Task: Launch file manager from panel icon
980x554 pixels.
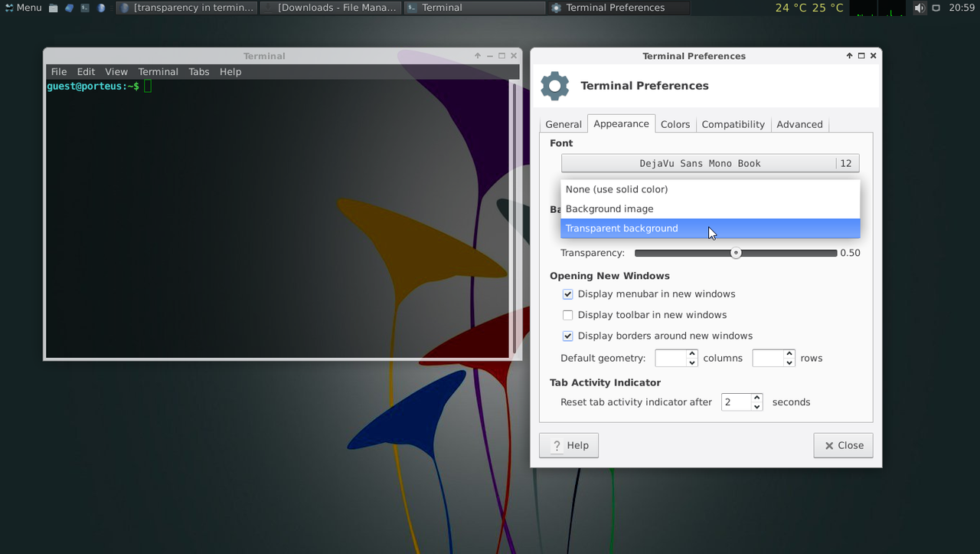Action: tap(53, 8)
